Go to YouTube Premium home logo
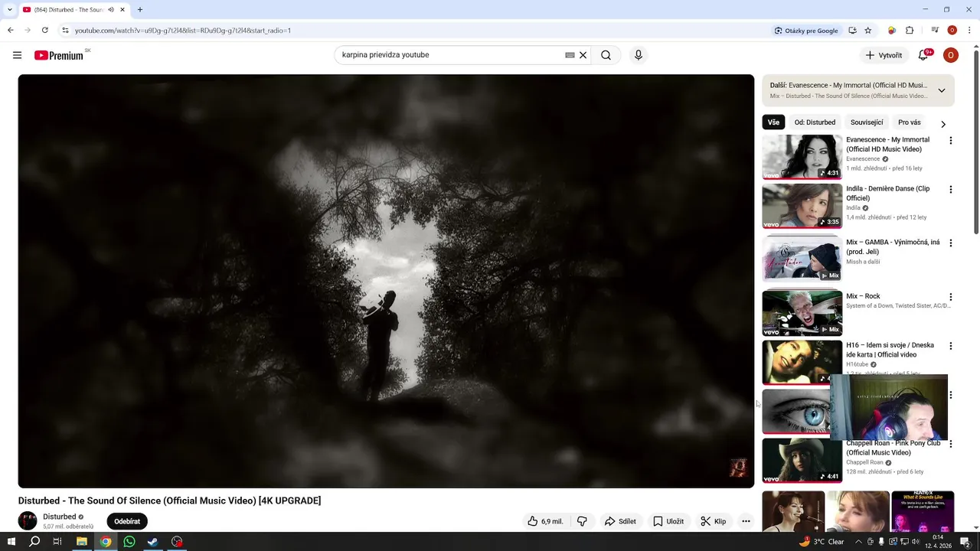Image resolution: width=980 pixels, height=551 pixels. coord(59,55)
